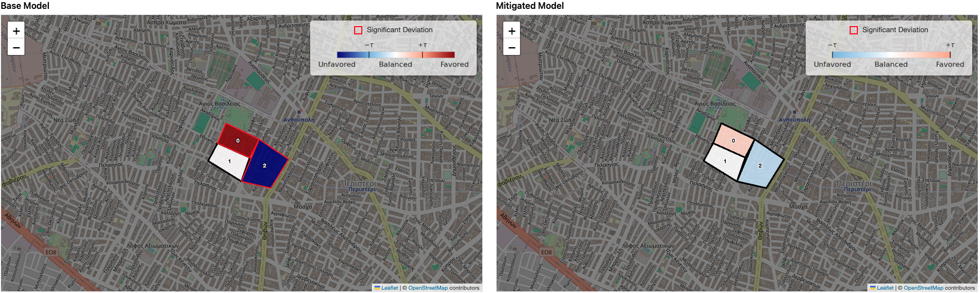The width and height of the screenshot is (980, 293).
Task: Select region 2 polygon in Base Model map
Action: 265,165
